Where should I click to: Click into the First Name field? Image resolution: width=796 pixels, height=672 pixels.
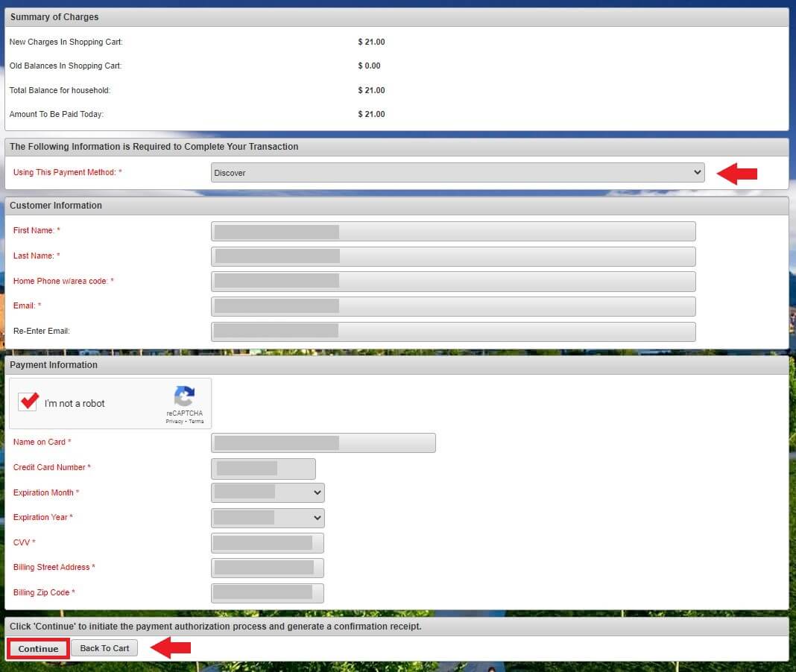pyautogui.click(x=453, y=231)
